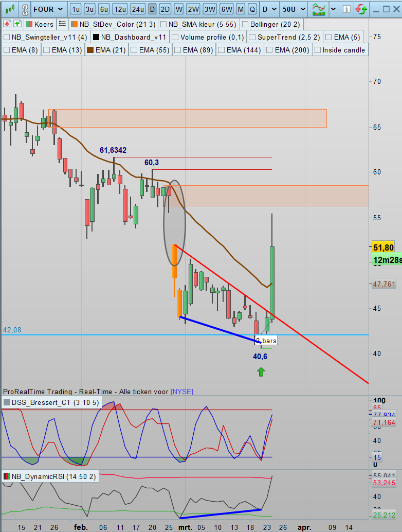Click the 61,6342 price label
Image resolution: width=402 pixels, height=532 pixels.
(113, 150)
